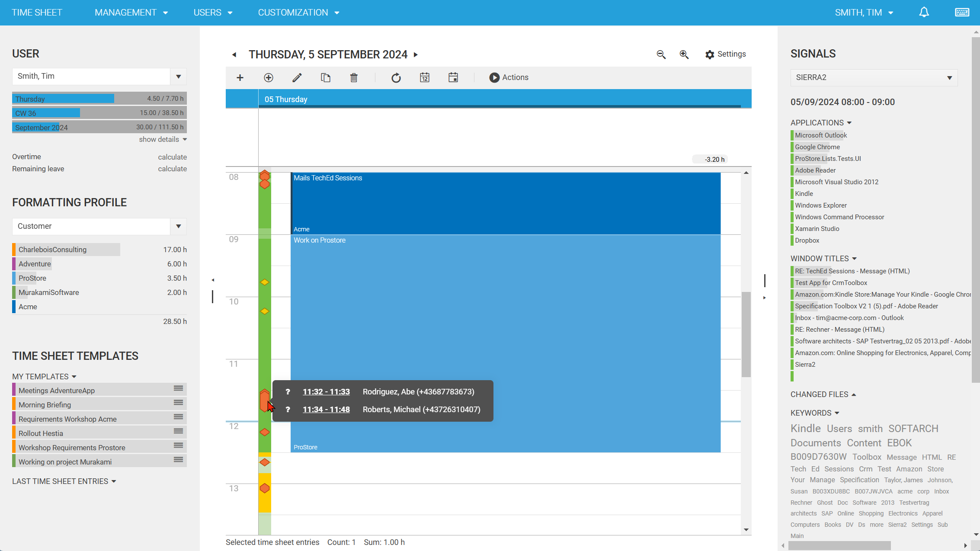The height and width of the screenshot is (551, 980).
Task: Click the copy entry icon
Action: click(x=325, y=77)
